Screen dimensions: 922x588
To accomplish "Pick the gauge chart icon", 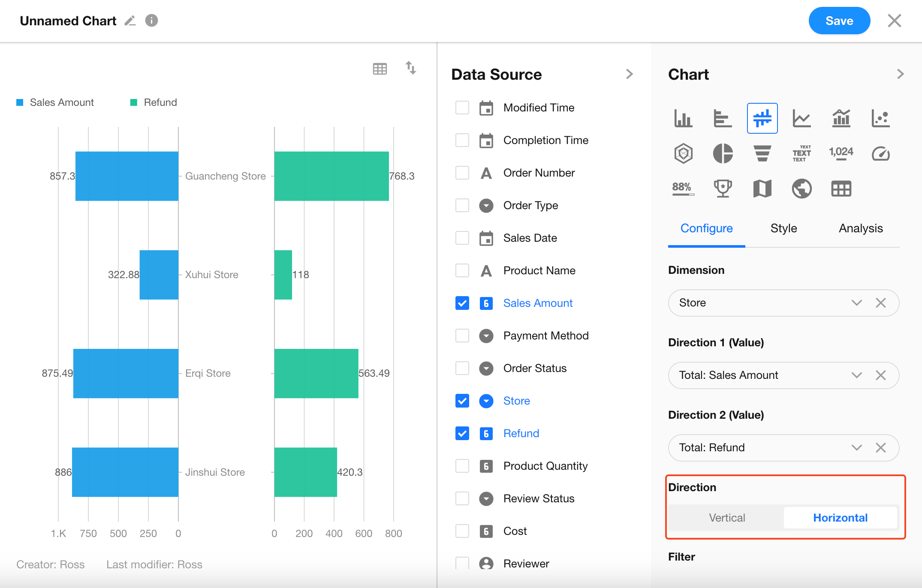I will pos(880,153).
